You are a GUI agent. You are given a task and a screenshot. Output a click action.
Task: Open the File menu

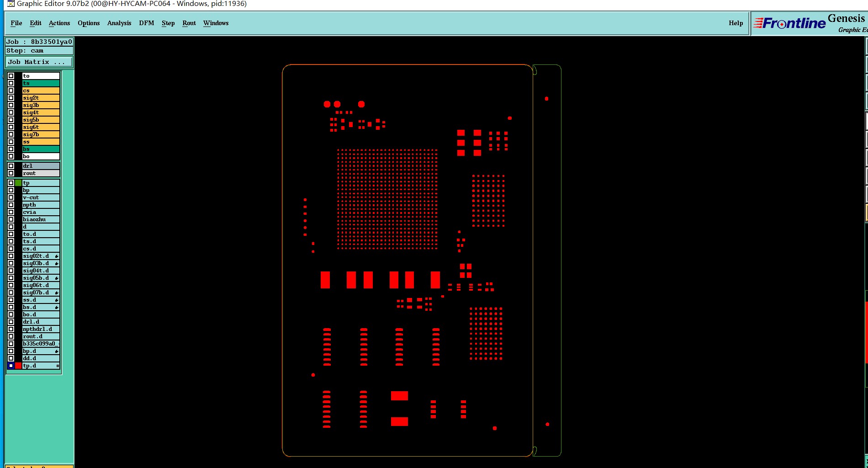pyautogui.click(x=16, y=23)
